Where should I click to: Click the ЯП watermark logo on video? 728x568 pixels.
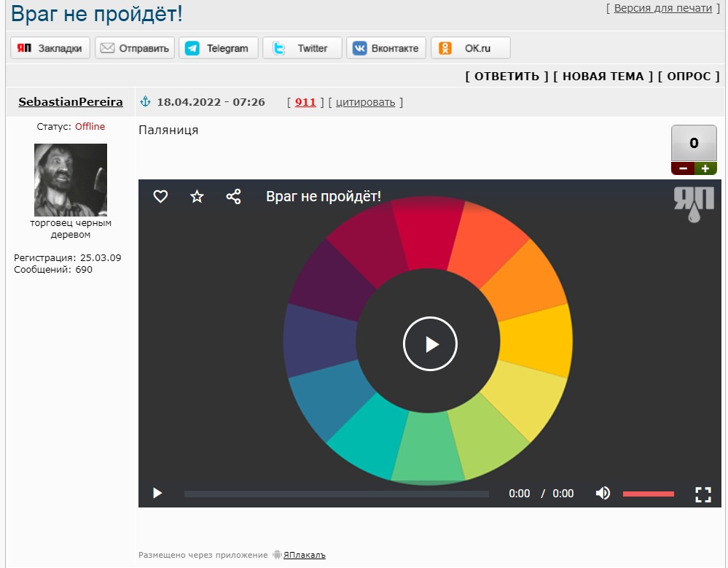[694, 204]
